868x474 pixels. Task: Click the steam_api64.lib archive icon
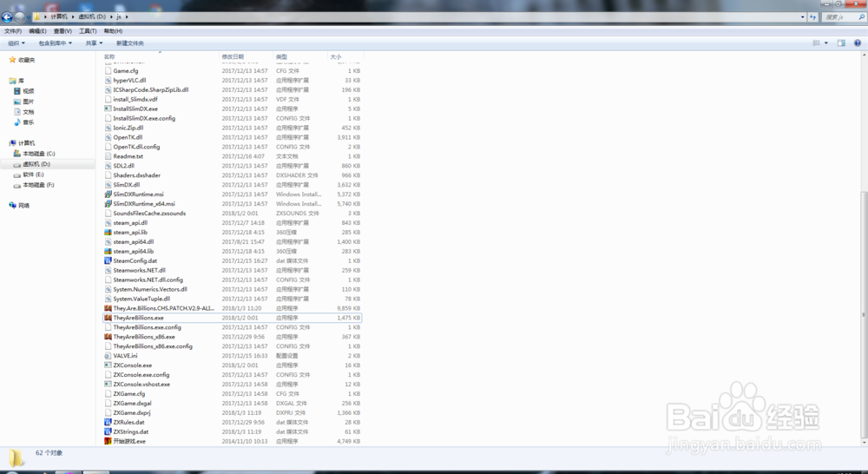pos(108,252)
